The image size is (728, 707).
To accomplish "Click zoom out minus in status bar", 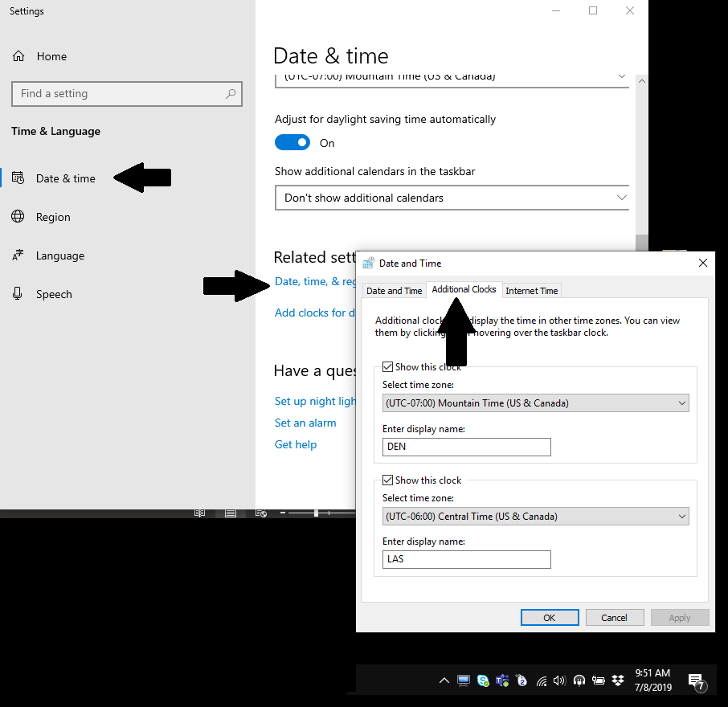I will (283, 513).
